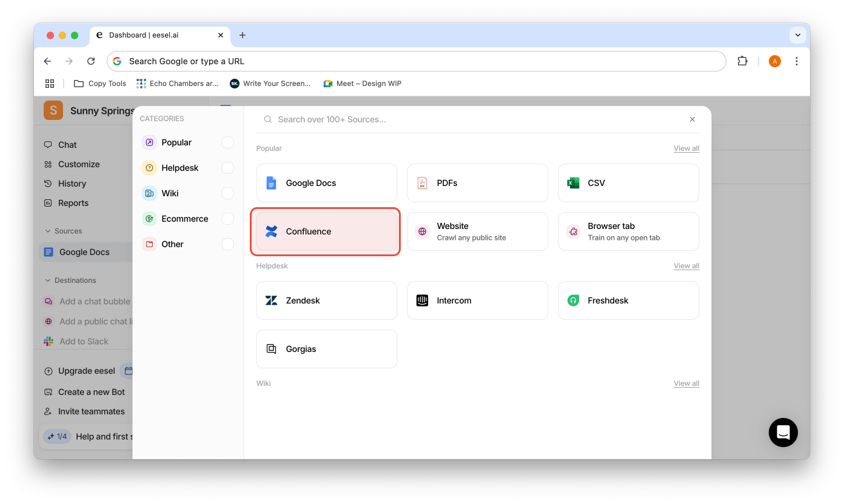Select the Browser tab source card
The height and width of the screenshot is (504, 844).
(629, 231)
